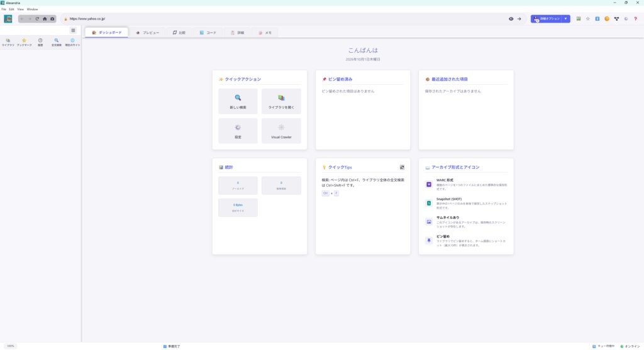
Task: Click the オンライン status indicator
Action: coord(630,346)
